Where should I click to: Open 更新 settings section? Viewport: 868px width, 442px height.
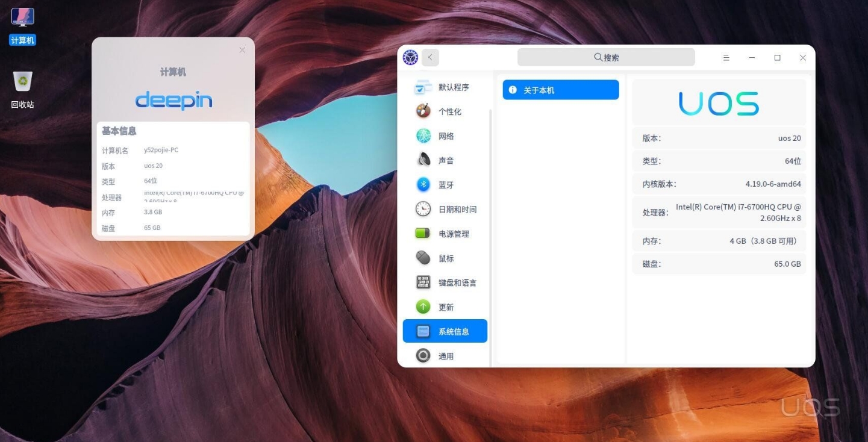point(445,307)
